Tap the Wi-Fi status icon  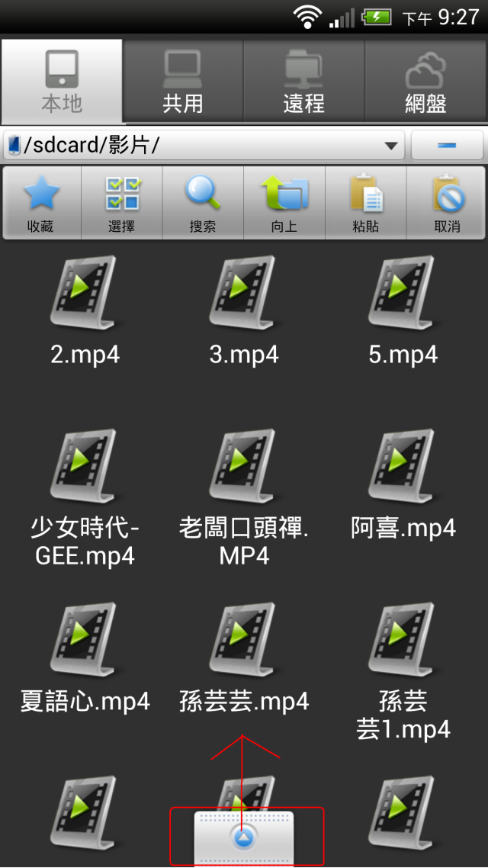[307, 17]
